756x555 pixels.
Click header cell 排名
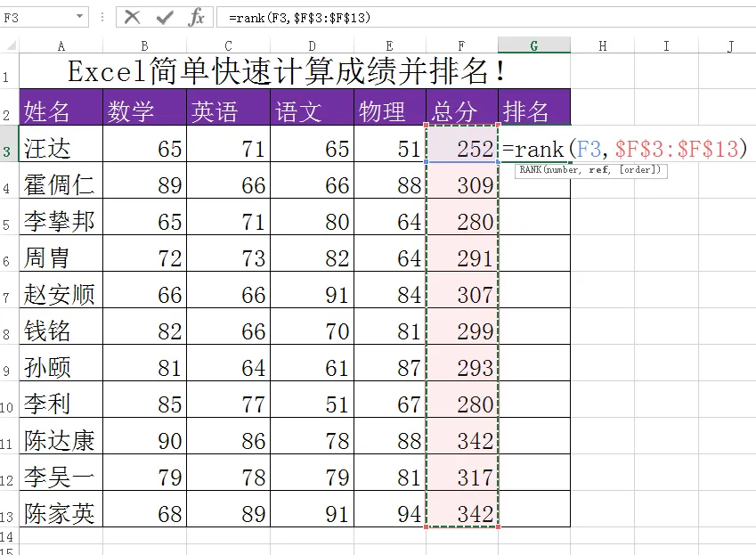click(534, 107)
